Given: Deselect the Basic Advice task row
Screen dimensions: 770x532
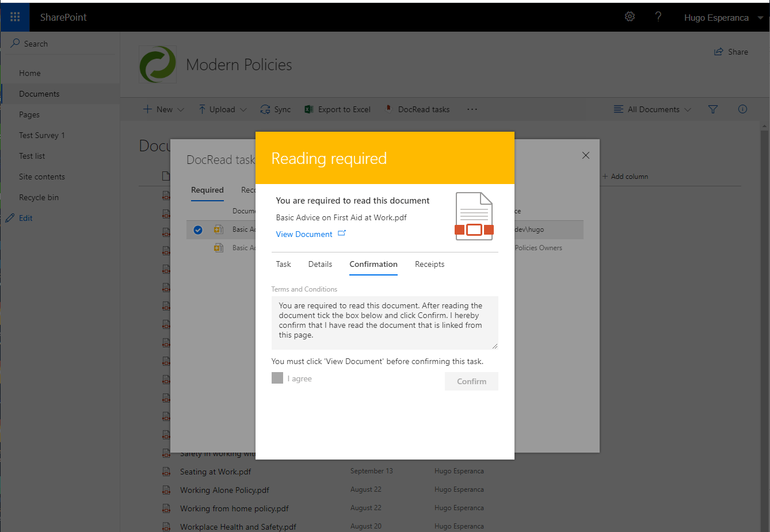Looking at the screenshot, I should coord(197,229).
